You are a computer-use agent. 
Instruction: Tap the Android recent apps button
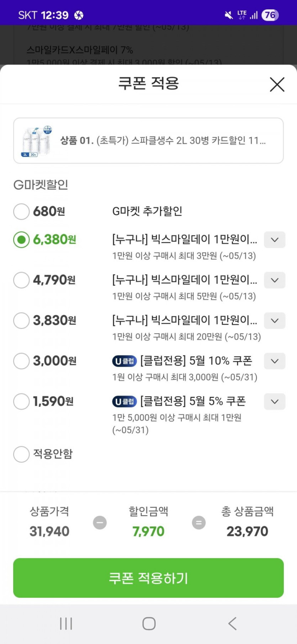click(x=66, y=623)
